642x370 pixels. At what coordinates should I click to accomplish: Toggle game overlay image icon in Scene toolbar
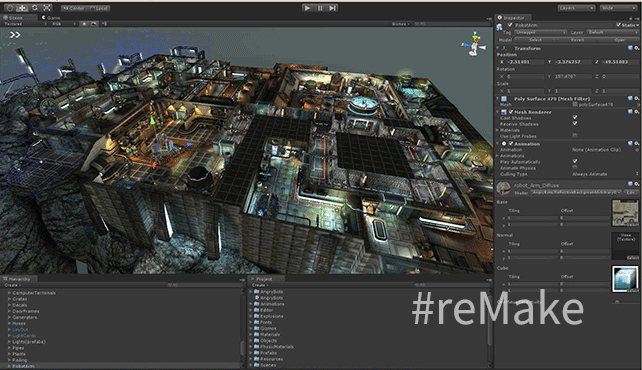click(x=94, y=24)
